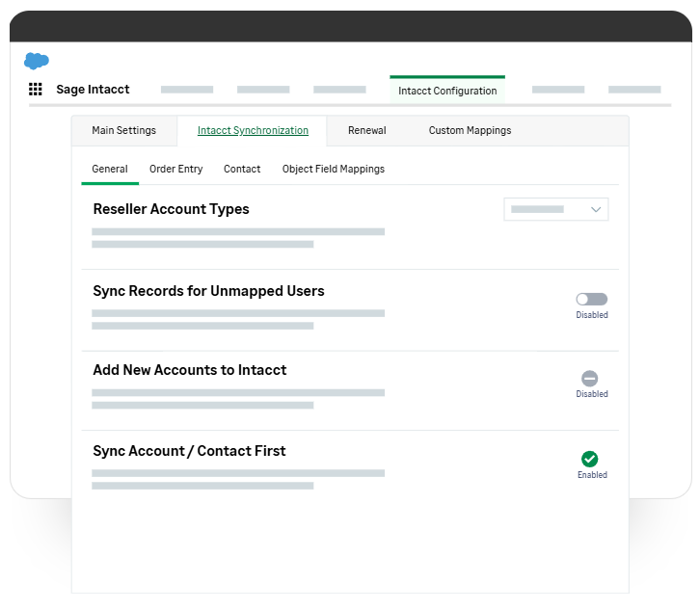Click the Sage Intacct app name
This screenshot has width=700, height=610.
tap(93, 90)
